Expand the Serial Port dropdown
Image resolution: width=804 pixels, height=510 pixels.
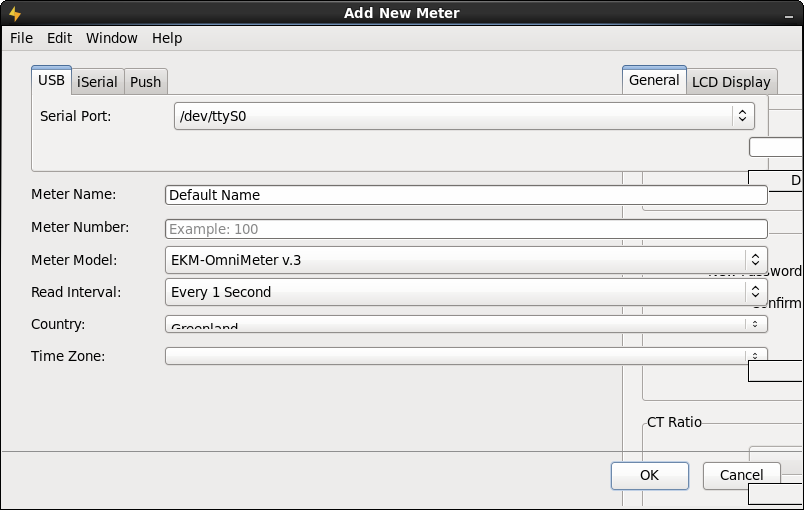coord(464,116)
